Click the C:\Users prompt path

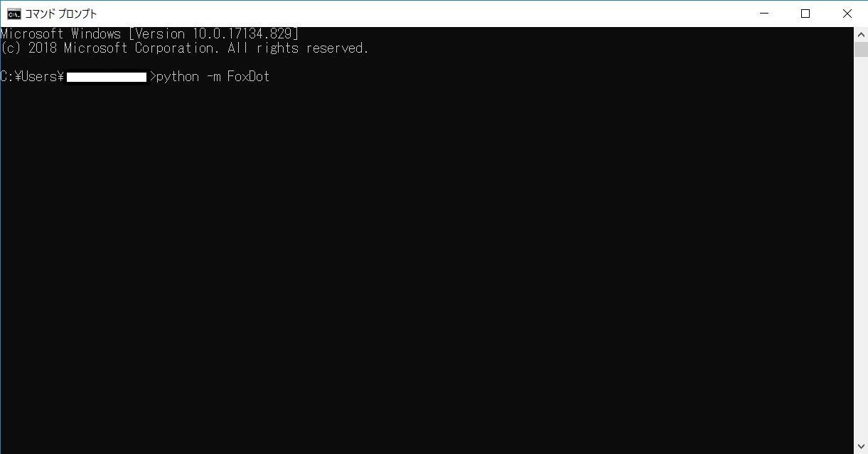(x=32, y=77)
